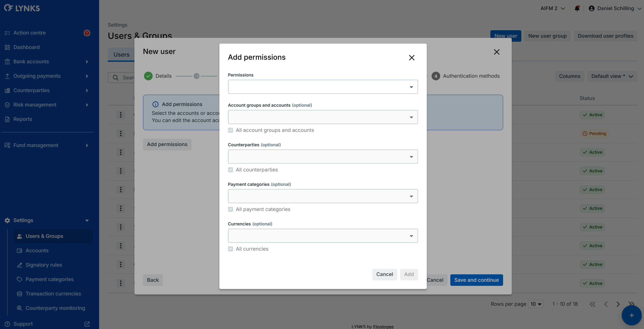Open Signatory rules in Settings menu
Screen dimensions: 644x329
pos(44,265)
